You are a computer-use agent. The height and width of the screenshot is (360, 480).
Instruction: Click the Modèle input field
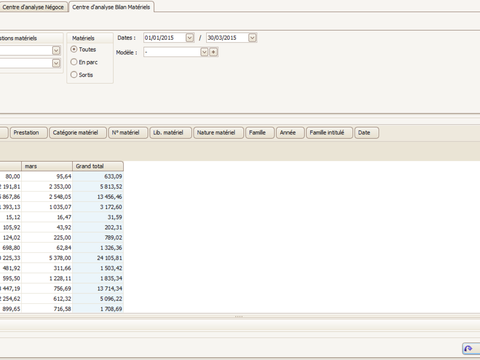[172, 52]
